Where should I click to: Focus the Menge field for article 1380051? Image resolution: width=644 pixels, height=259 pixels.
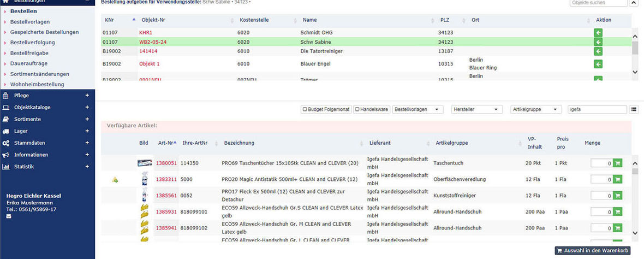click(x=601, y=163)
